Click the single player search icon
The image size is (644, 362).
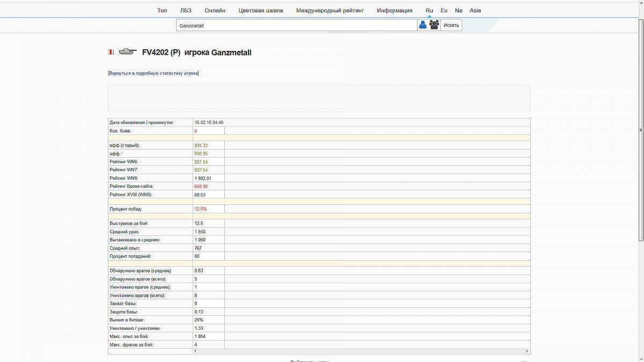point(423,25)
